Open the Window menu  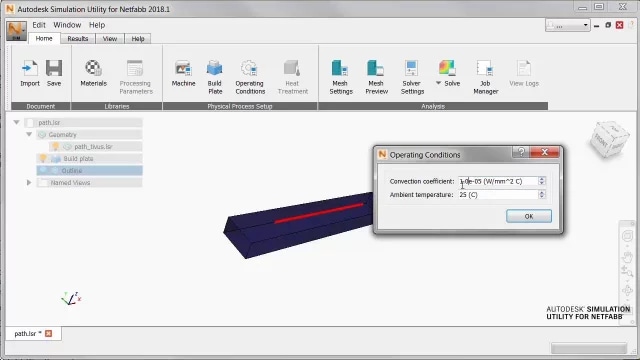(x=67, y=25)
